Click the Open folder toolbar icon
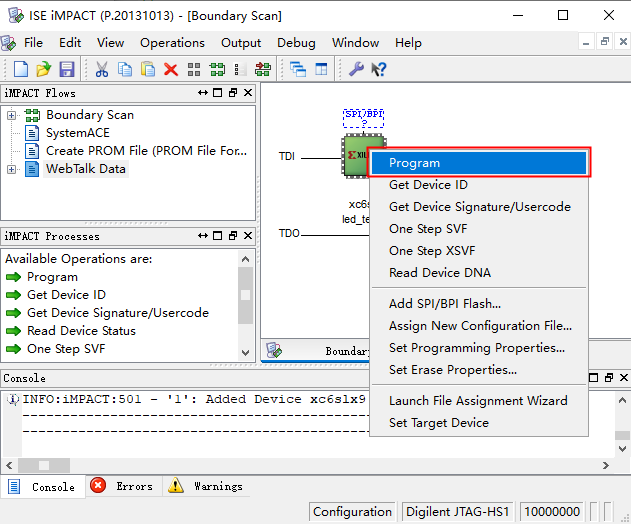The height and width of the screenshot is (524, 631). point(43,69)
